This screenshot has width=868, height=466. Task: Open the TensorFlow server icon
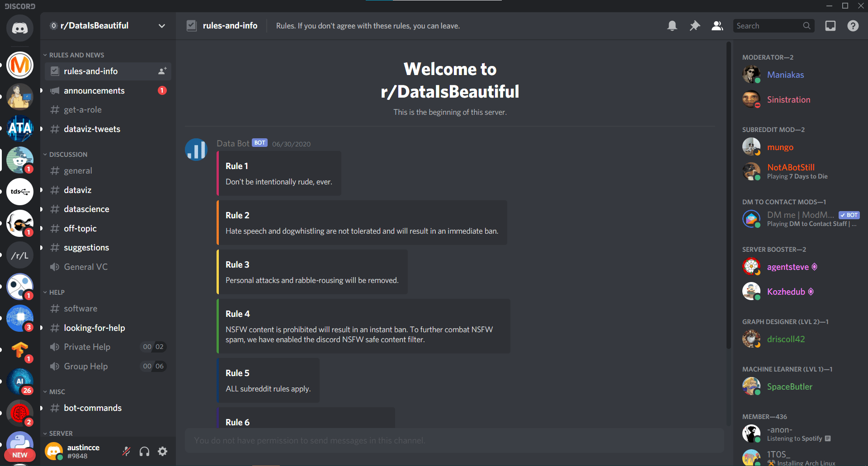coord(20,350)
